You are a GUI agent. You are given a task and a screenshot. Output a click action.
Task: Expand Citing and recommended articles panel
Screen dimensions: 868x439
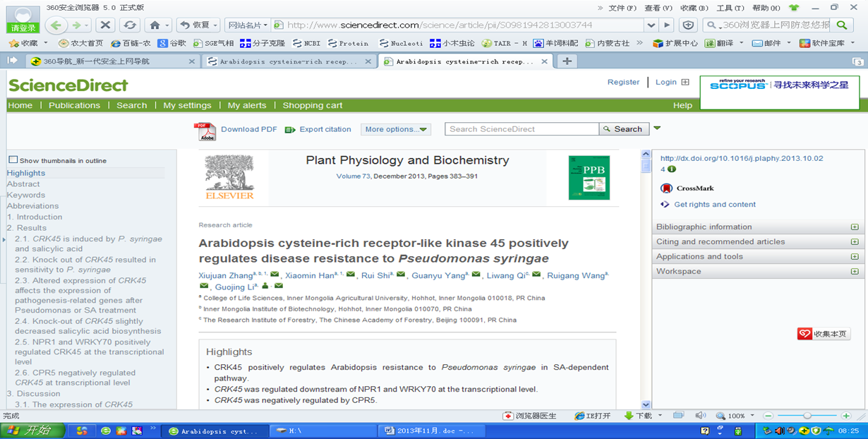pyautogui.click(x=855, y=242)
